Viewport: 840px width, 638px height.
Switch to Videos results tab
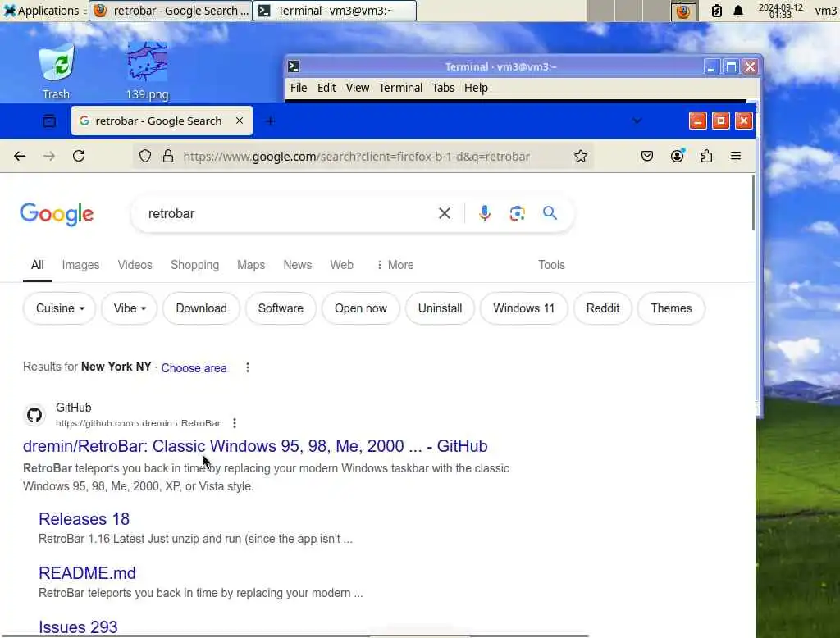coord(135,265)
